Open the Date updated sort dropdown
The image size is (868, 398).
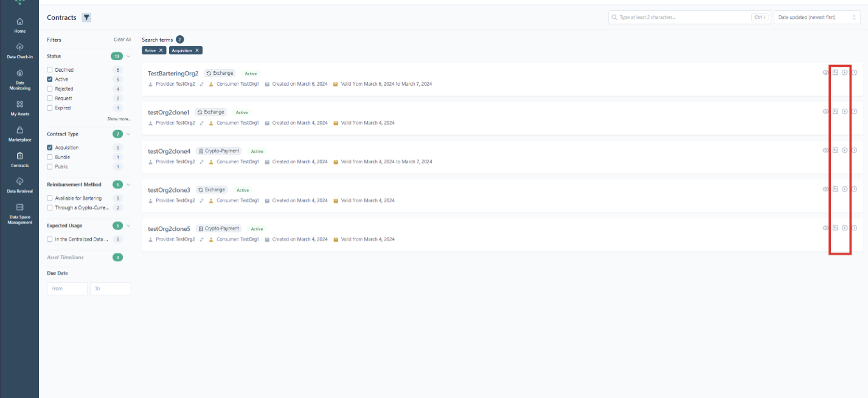816,18
